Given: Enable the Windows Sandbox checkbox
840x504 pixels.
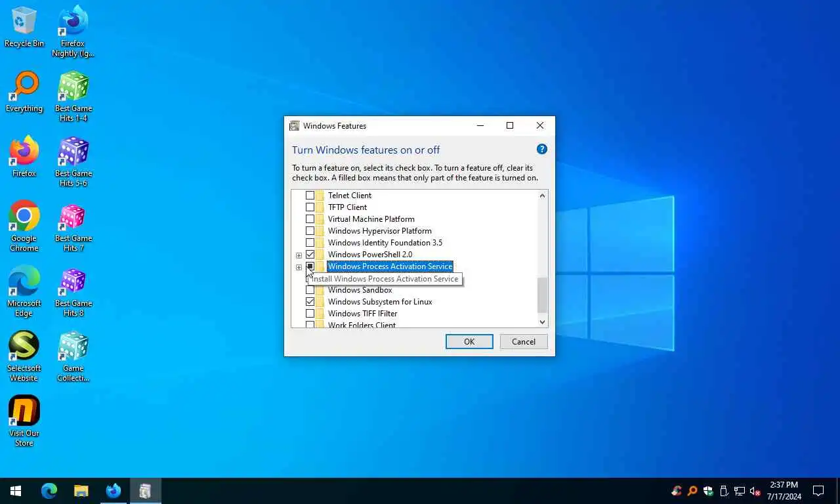Looking at the screenshot, I should [x=310, y=290].
